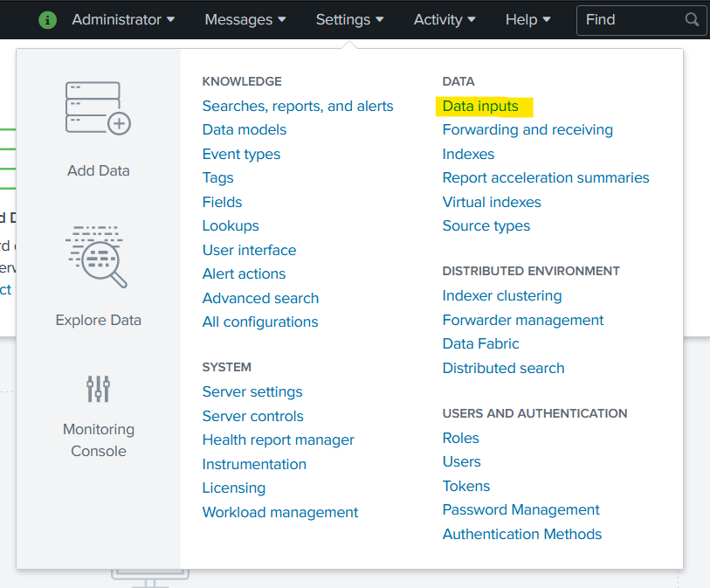Open Virtual indexes

(492, 202)
